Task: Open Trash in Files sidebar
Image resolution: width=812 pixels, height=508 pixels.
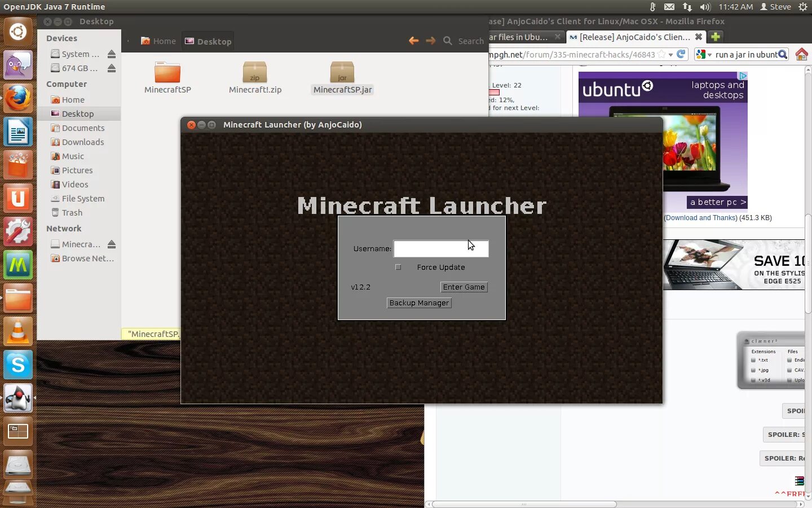Action: point(79,212)
